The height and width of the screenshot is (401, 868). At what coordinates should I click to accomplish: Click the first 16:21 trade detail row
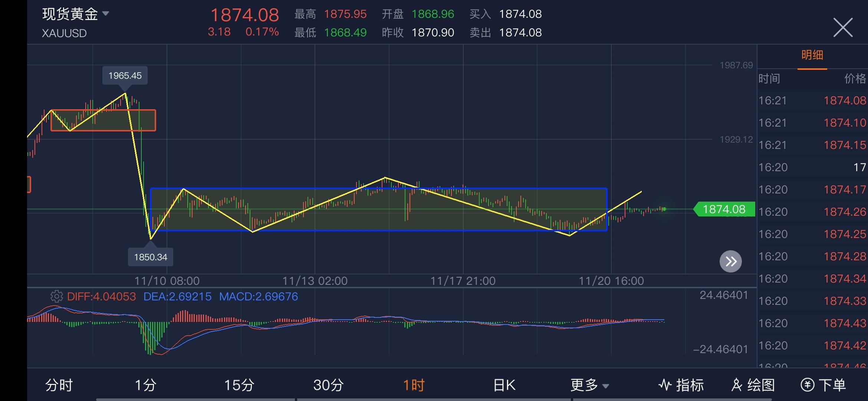812,101
